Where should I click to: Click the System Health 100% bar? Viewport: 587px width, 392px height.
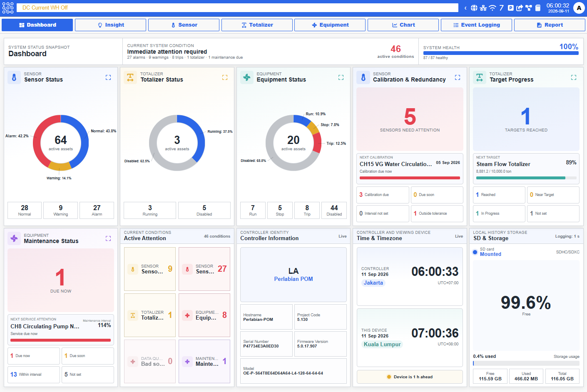(x=501, y=53)
